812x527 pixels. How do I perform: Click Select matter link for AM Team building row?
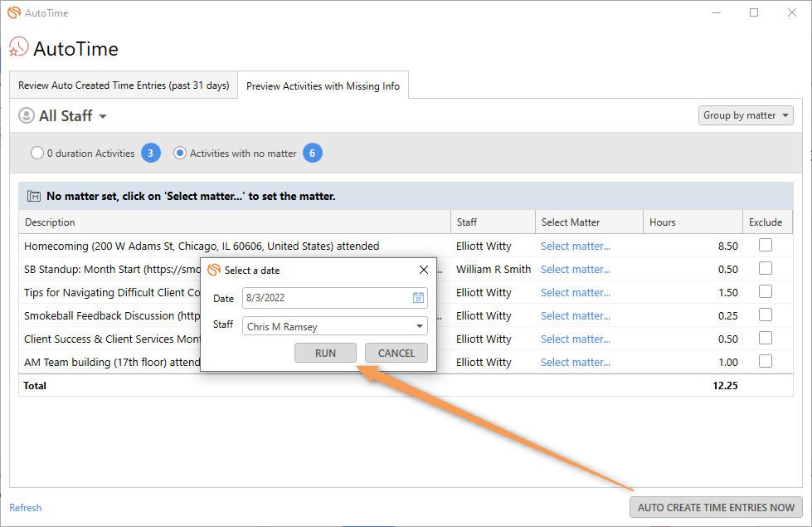[576, 362]
